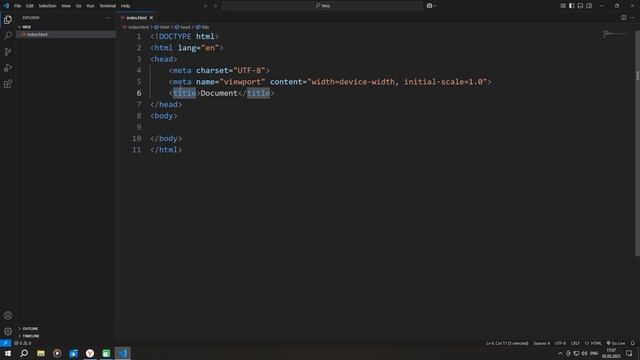Open Windows taskbar search
Viewport: 640px width, 360px height.
(24, 353)
